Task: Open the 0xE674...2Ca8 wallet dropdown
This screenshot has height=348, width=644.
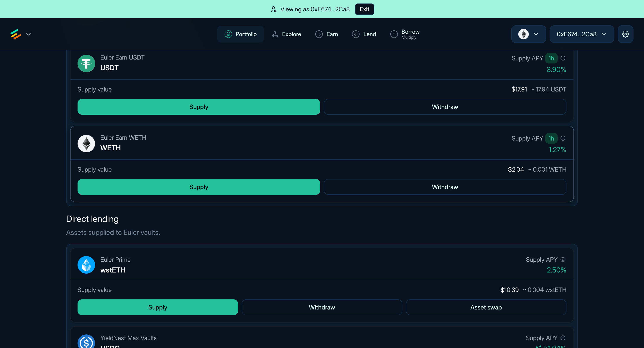Action: pyautogui.click(x=582, y=34)
